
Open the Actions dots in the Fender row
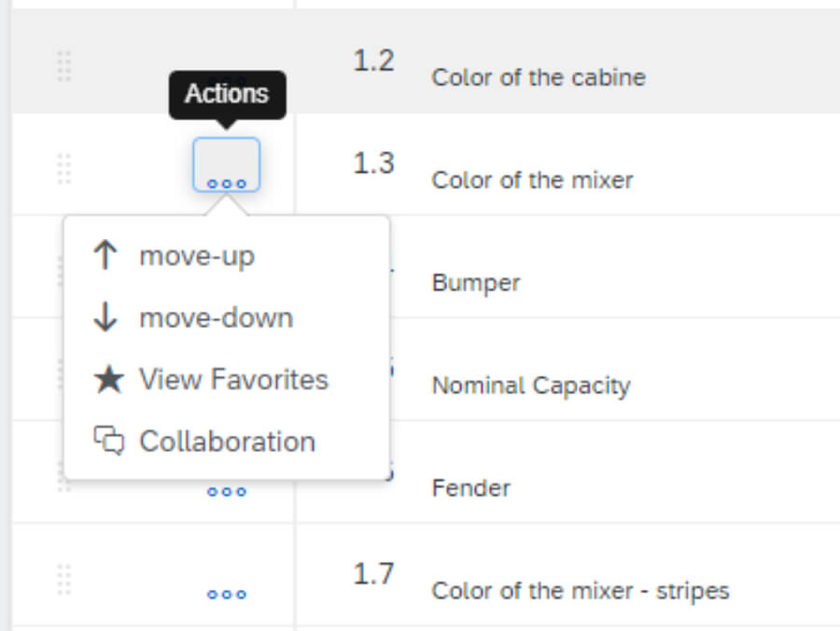(227, 491)
